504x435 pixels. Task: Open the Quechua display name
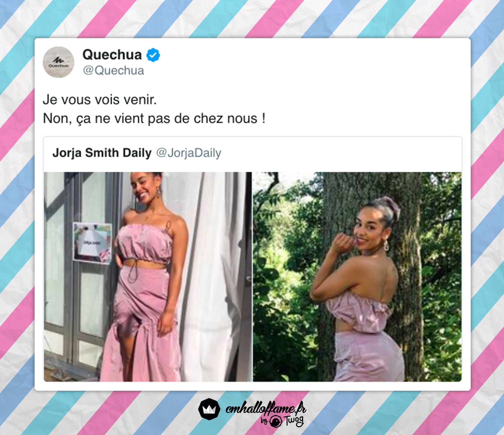(x=112, y=55)
